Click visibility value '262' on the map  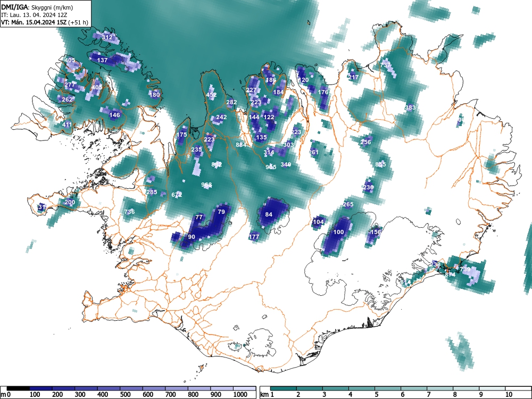click(67, 99)
